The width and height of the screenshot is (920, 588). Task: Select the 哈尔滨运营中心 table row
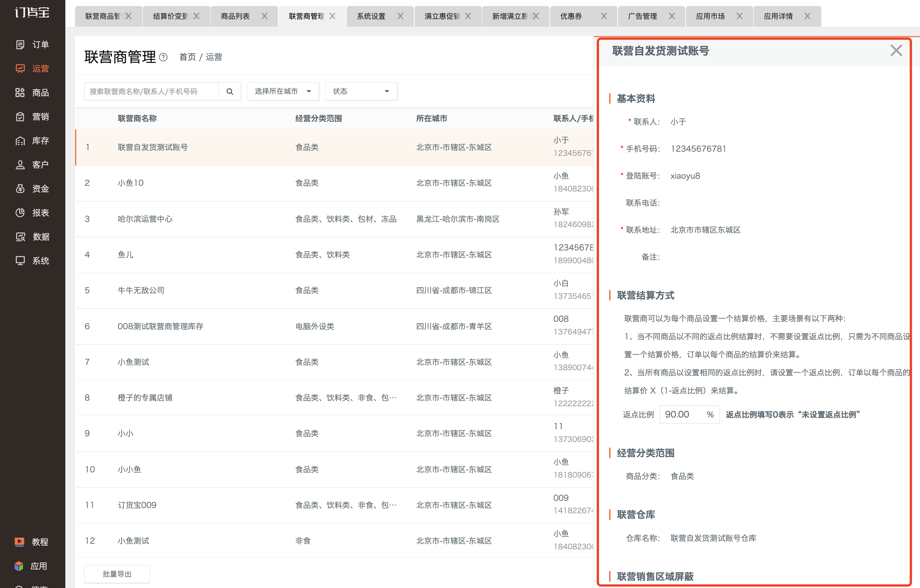click(x=334, y=219)
